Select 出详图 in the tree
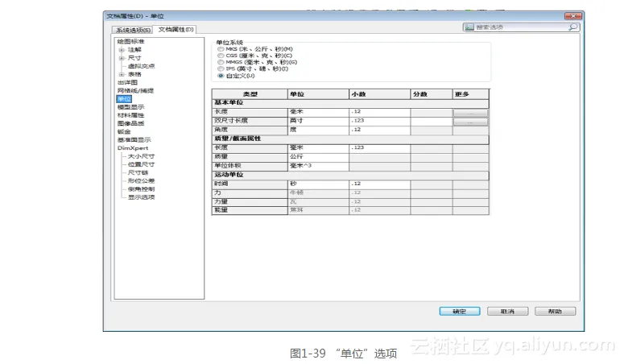The width and height of the screenshot is (624, 364). point(127,82)
